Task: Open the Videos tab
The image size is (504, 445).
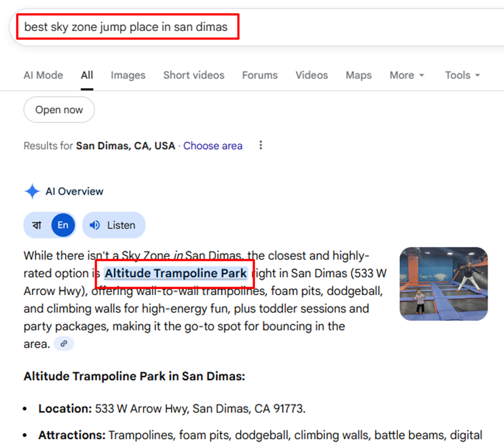Action: (311, 75)
